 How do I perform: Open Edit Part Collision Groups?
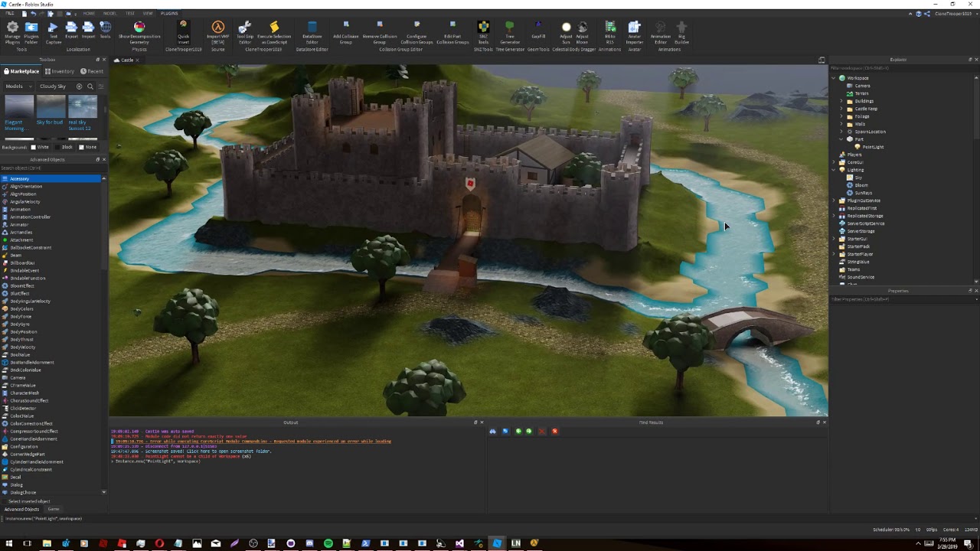pos(452,32)
